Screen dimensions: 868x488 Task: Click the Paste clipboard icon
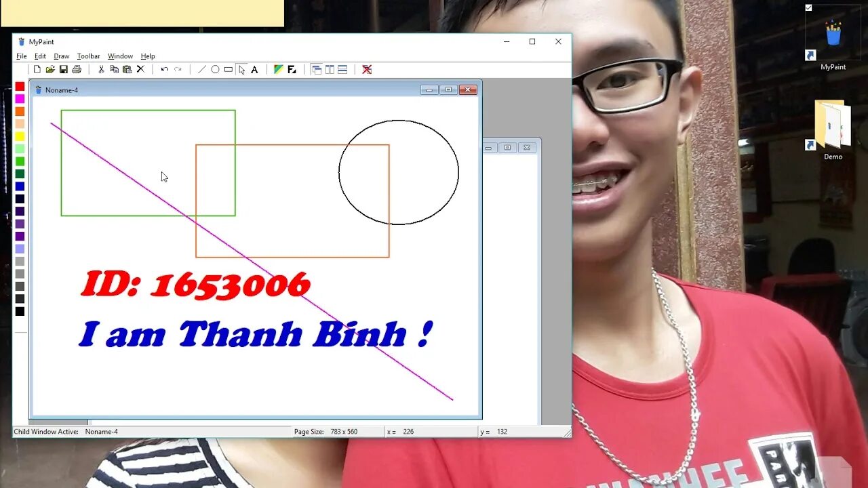point(127,69)
